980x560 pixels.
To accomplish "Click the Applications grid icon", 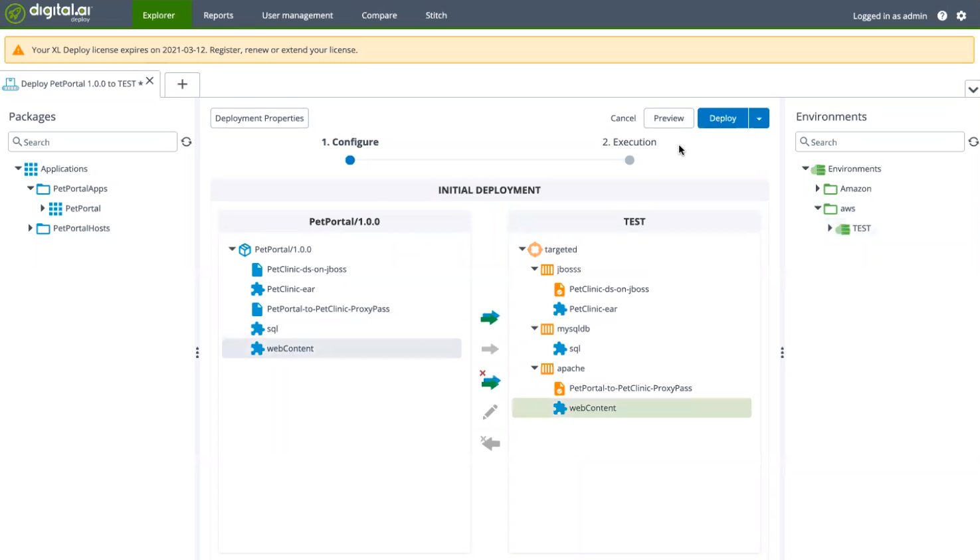I will [x=31, y=169].
